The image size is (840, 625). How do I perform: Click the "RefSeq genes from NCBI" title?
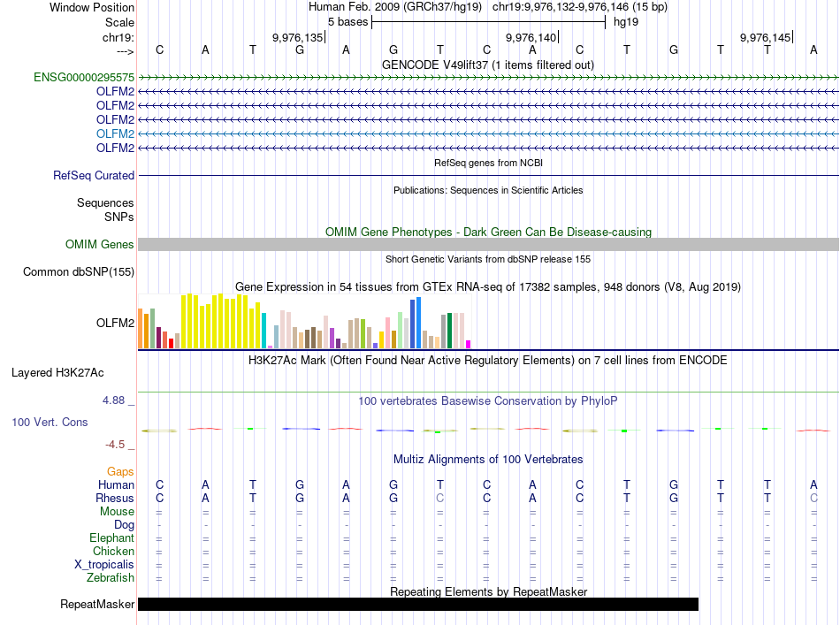point(489,163)
